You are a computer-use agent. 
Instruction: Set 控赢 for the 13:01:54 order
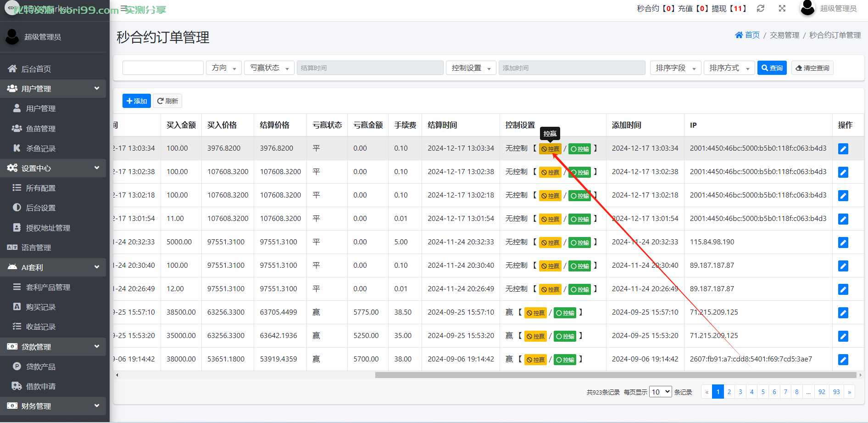[x=550, y=219]
